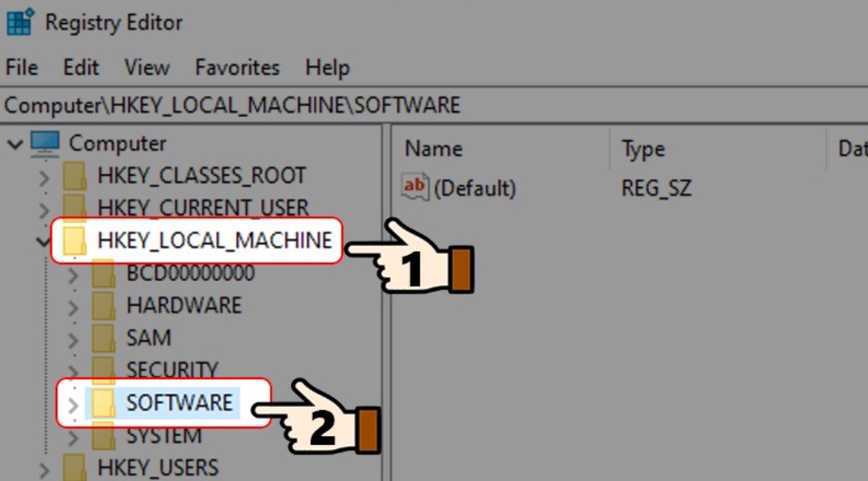This screenshot has height=481, width=868.
Task: Click the HKEY_USERS folder icon
Action: tap(74, 467)
